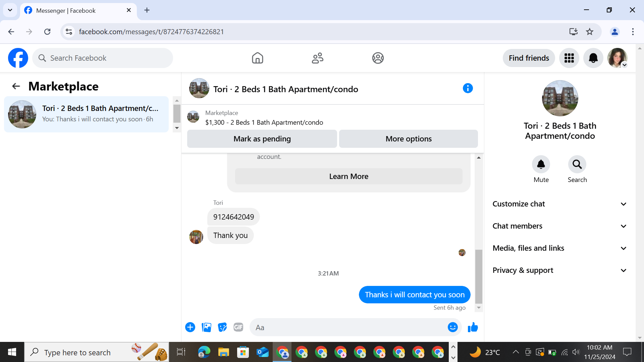Go to the Home feed icon
Viewport: 644px width, 362px height.
coord(258,58)
